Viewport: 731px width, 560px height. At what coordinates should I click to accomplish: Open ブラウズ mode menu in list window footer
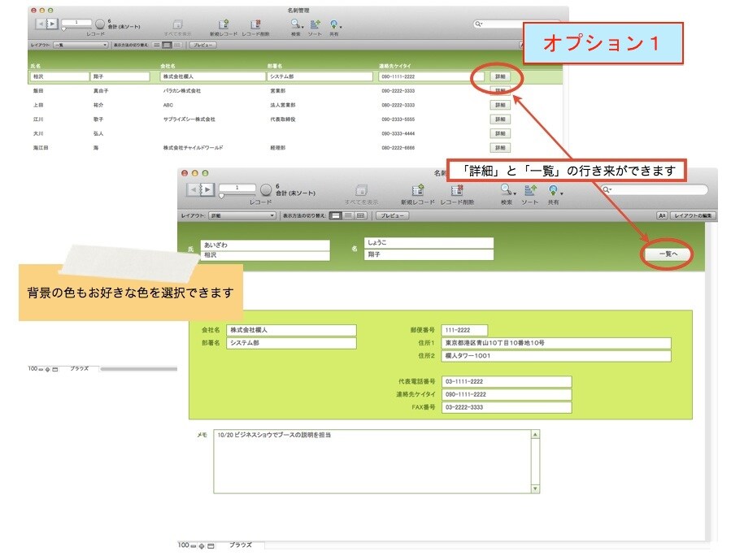tap(79, 369)
